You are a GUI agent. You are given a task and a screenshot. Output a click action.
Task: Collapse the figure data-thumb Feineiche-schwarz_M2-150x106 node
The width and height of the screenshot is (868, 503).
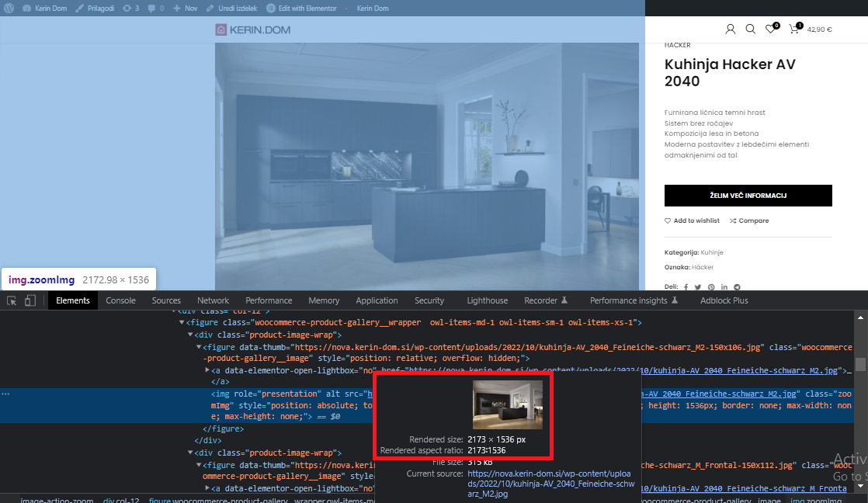coord(199,348)
